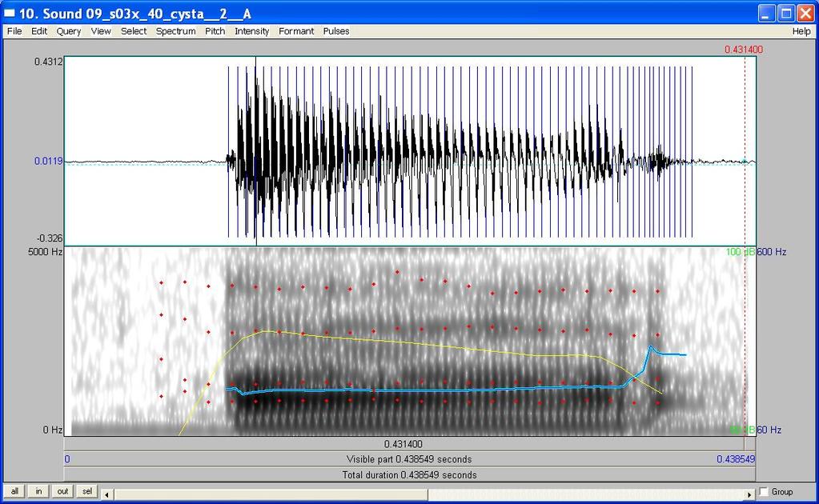The height and width of the screenshot is (504, 819).
Task: Click the scrollbar right arrow
Action: tap(749, 494)
